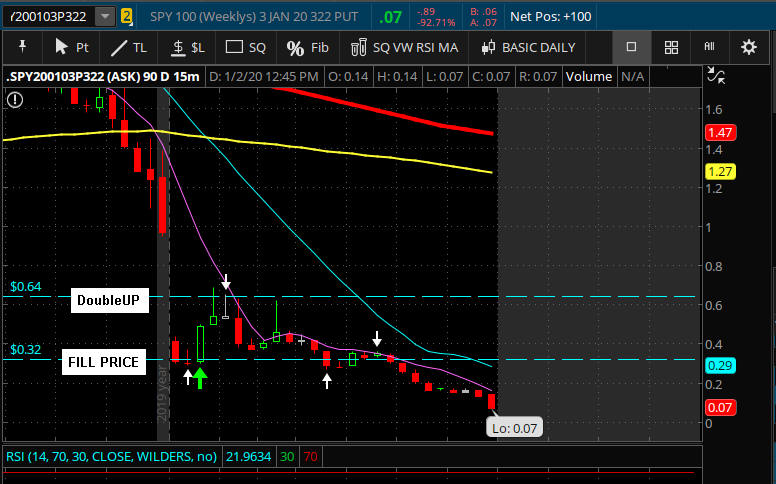Click the ask A: .07 quote

point(483,22)
